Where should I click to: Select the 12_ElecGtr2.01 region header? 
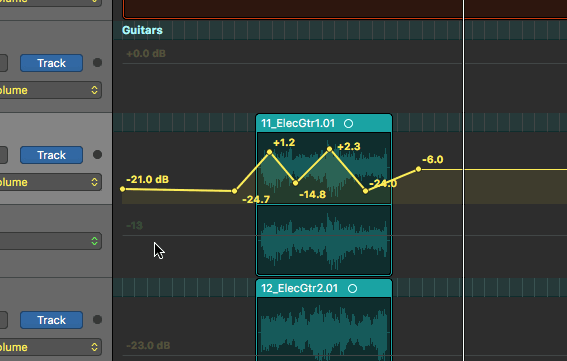pyautogui.click(x=324, y=288)
